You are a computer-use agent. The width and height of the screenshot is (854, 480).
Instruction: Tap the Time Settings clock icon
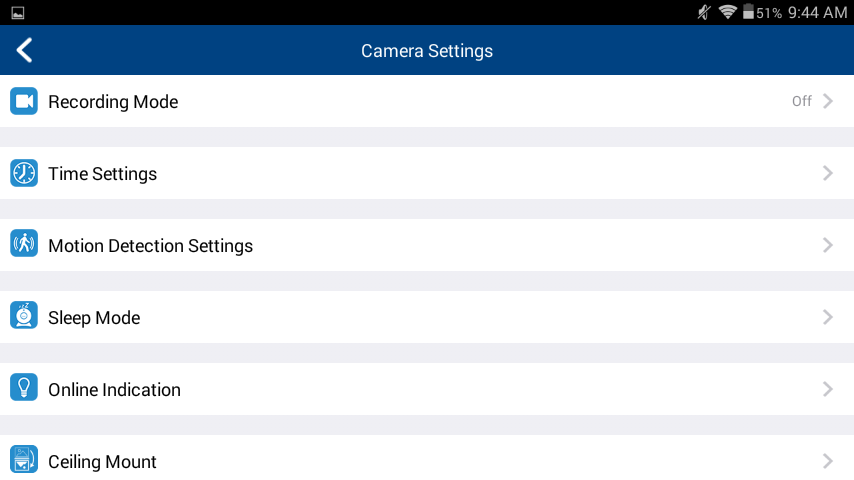pyautogui.click(x=24, y=173)
